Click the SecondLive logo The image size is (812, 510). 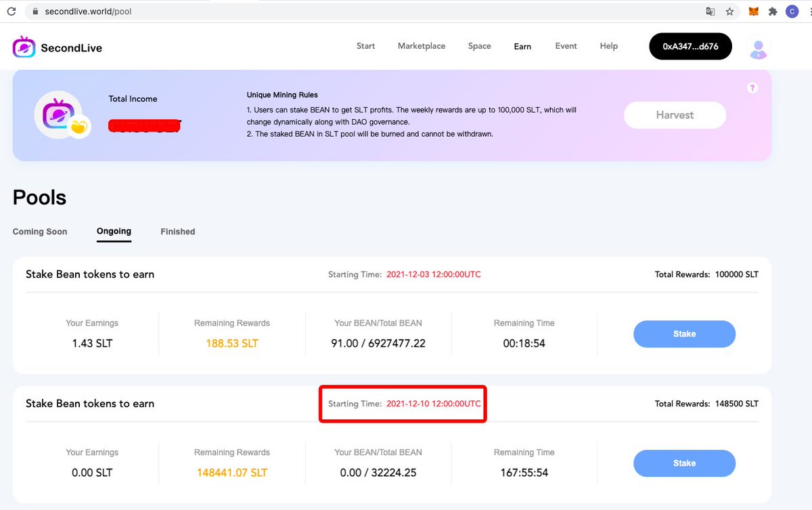56,47
